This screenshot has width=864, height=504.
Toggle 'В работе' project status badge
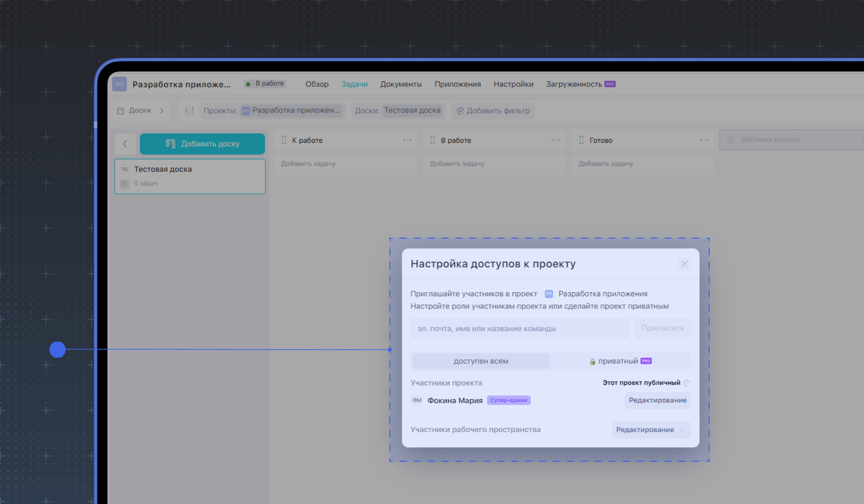coord(264,83)
